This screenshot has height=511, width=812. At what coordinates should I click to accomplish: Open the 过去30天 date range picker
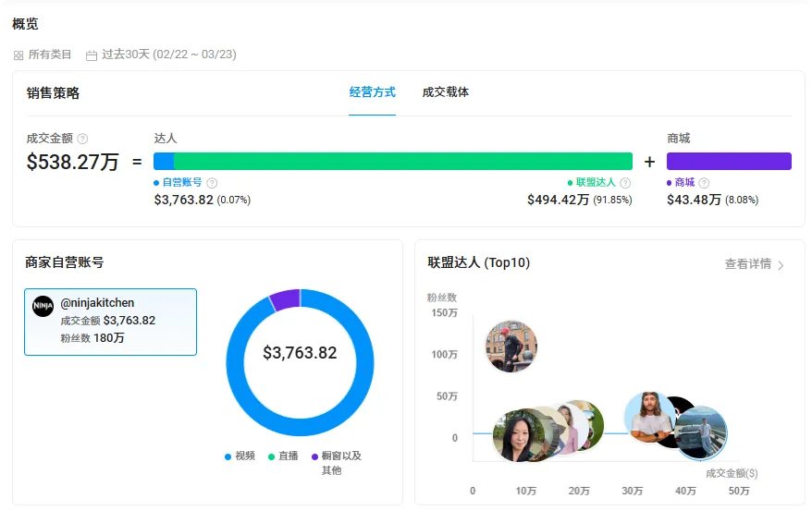[168, 55]
